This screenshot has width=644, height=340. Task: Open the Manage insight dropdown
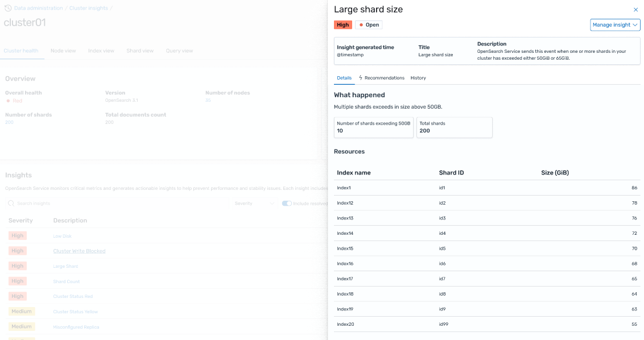[615, 25]
